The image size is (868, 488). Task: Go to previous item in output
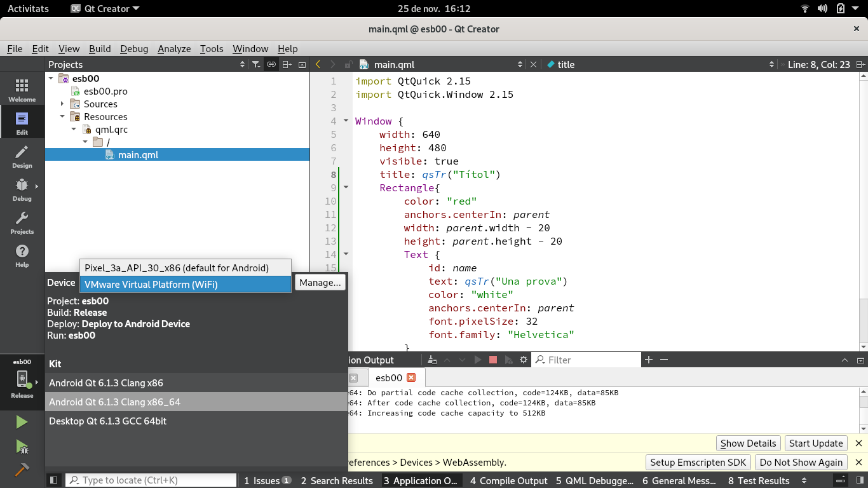point(447,360)
